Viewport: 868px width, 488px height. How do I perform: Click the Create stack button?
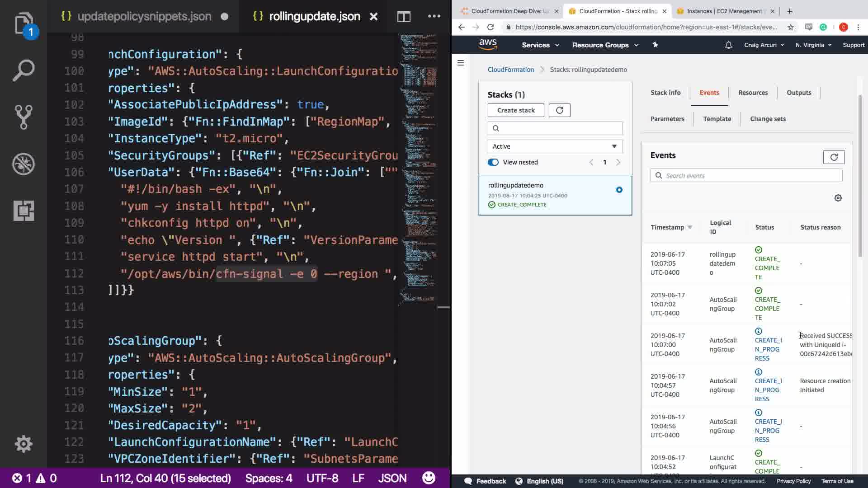[515, 110]
